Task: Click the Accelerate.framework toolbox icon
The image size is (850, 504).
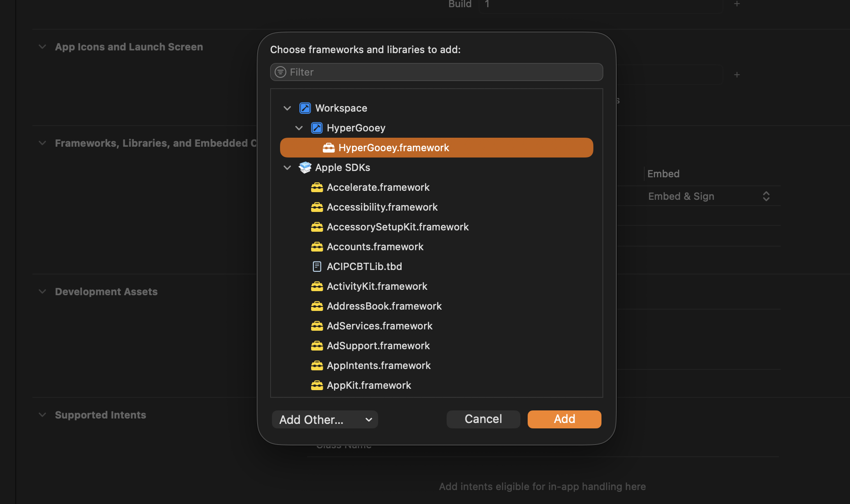Action: click(317, 187)
